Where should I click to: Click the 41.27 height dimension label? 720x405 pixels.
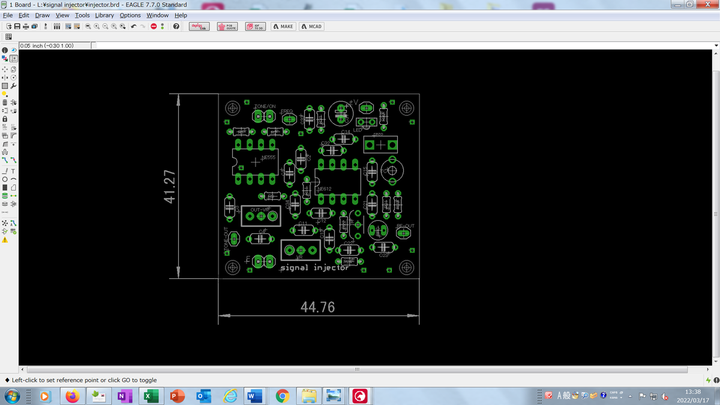click(169, 187)
